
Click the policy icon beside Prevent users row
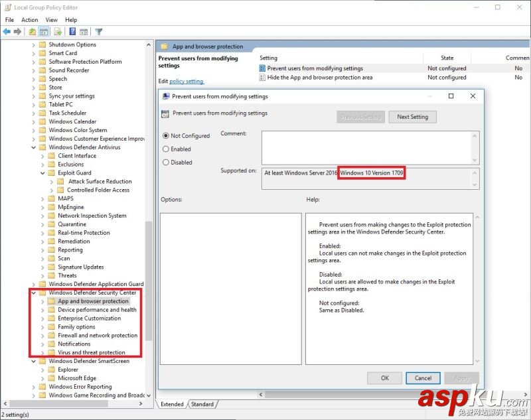262,68
